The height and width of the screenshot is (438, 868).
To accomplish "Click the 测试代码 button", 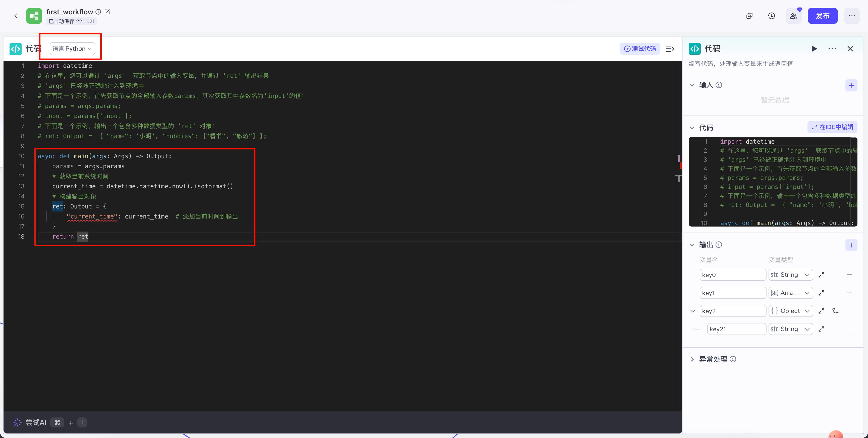I will 639,49.
